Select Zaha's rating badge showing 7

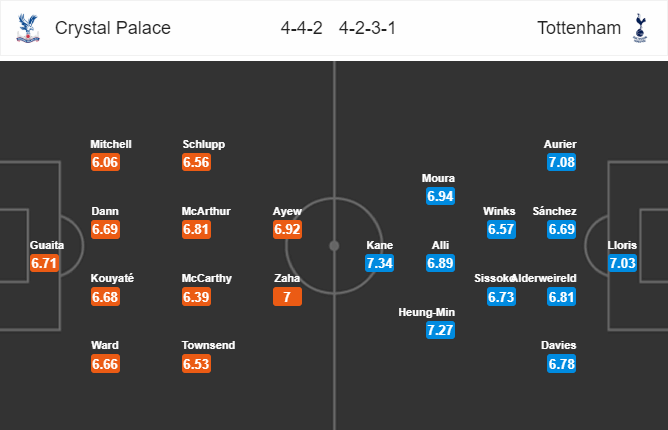[x=287, y=297]
